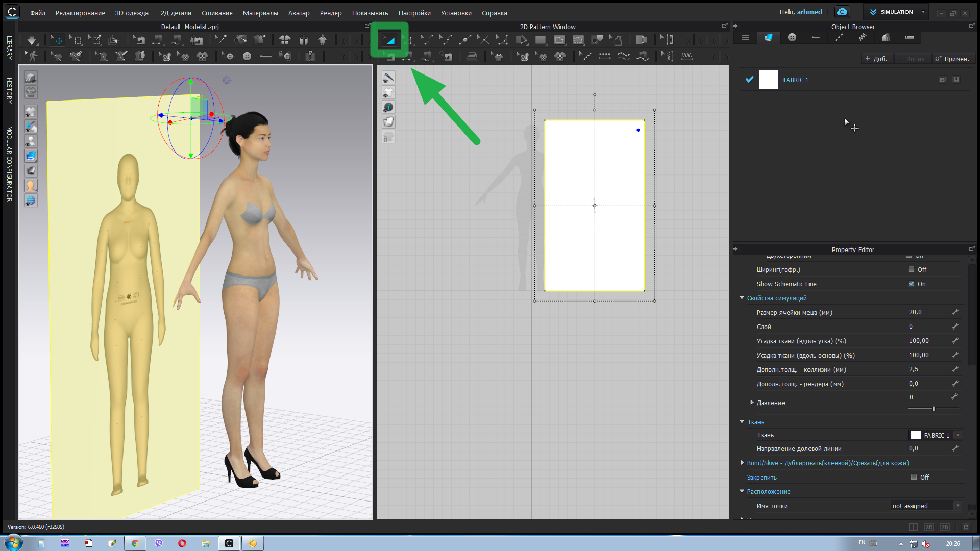Enable the Закрепить checkbox
The height and width of the screenshot is (551, 980).
[914, 477]
